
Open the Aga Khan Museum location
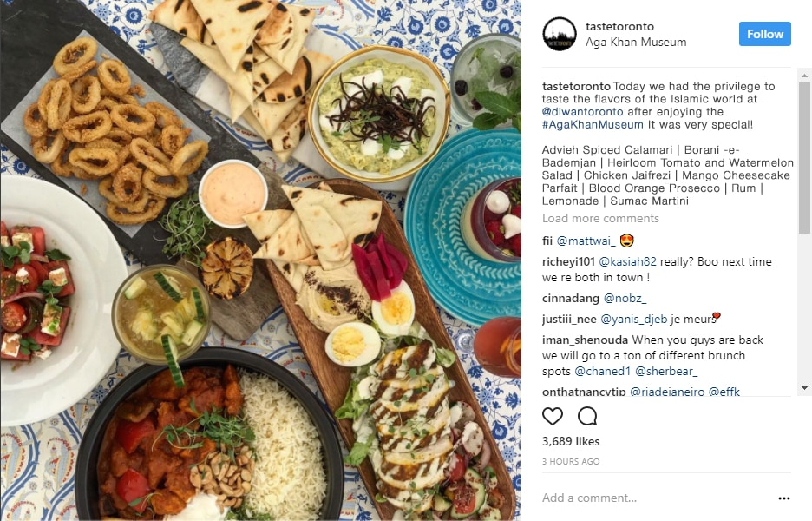[636, 42]
